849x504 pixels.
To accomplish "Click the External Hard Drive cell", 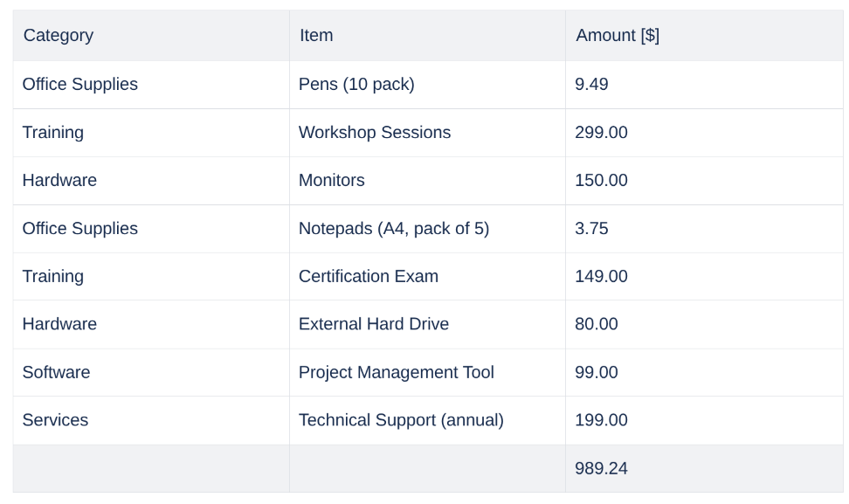I will pyautogui.click(x=374, y=325).
